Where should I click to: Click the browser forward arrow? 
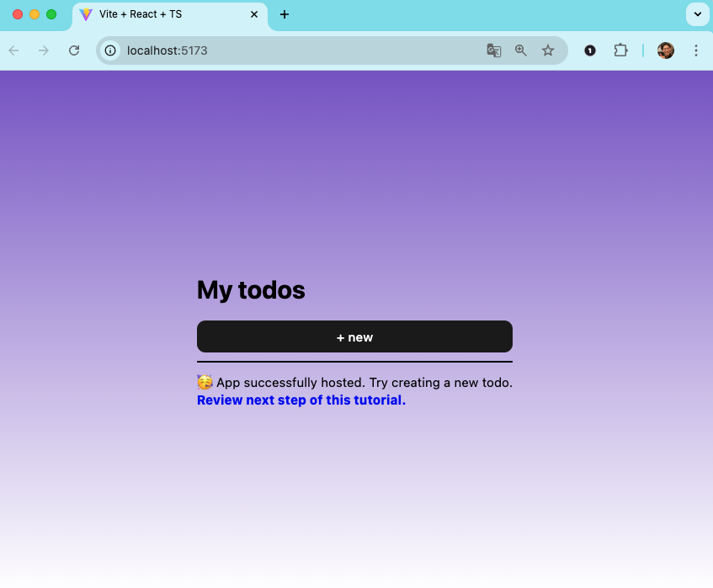coord(44,50)
